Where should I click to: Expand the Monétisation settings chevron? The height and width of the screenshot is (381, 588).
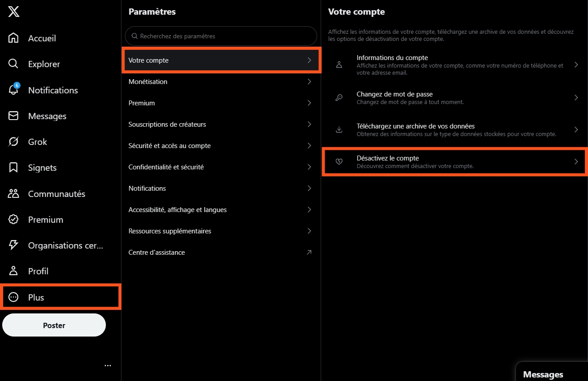point(310,82)
